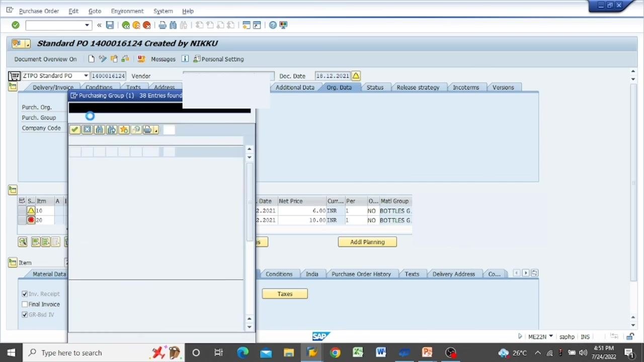Image resolution: width=644 pixels, height=362 pixels.
Task: Toggle the Inv. Receipt checkbox
Action: point(25,294)
